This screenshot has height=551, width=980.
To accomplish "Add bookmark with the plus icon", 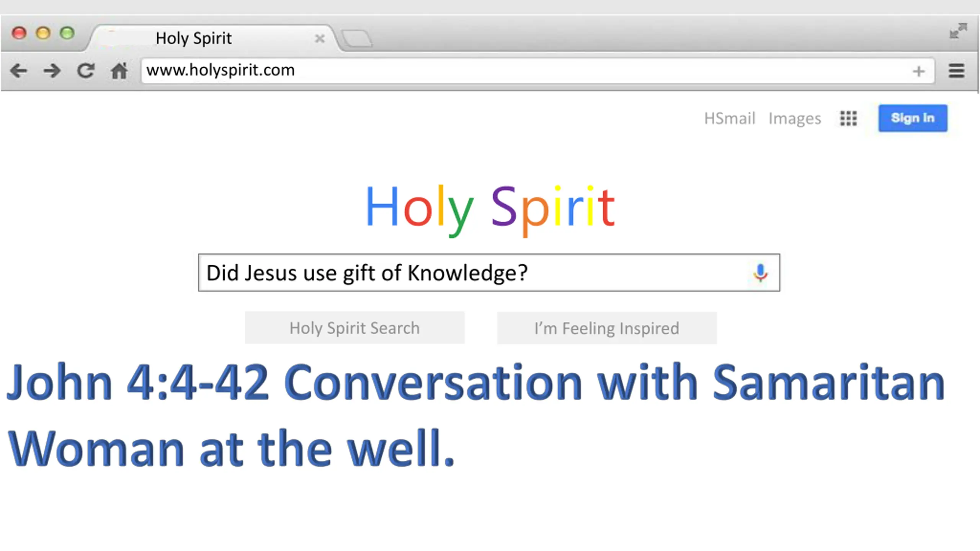I will [919, 71].
